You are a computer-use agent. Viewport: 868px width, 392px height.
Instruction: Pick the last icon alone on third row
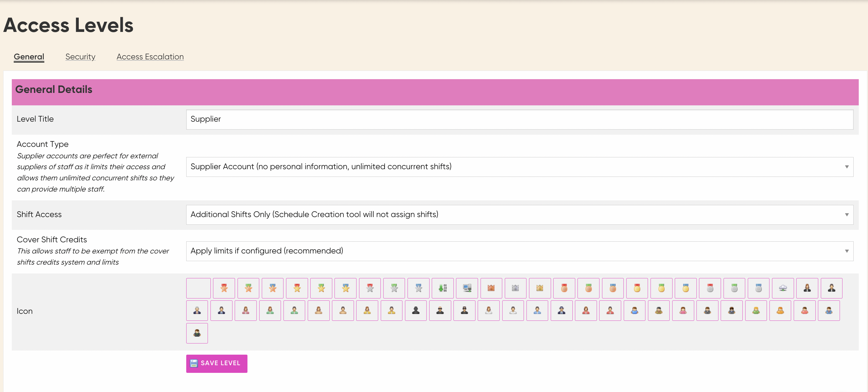click(197, 333)
